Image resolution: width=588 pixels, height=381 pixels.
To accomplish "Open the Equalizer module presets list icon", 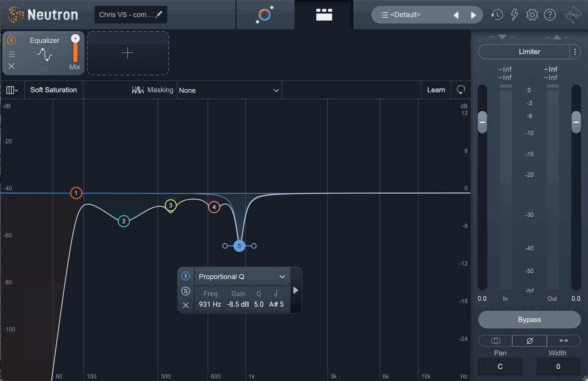I will coord(11,54).
